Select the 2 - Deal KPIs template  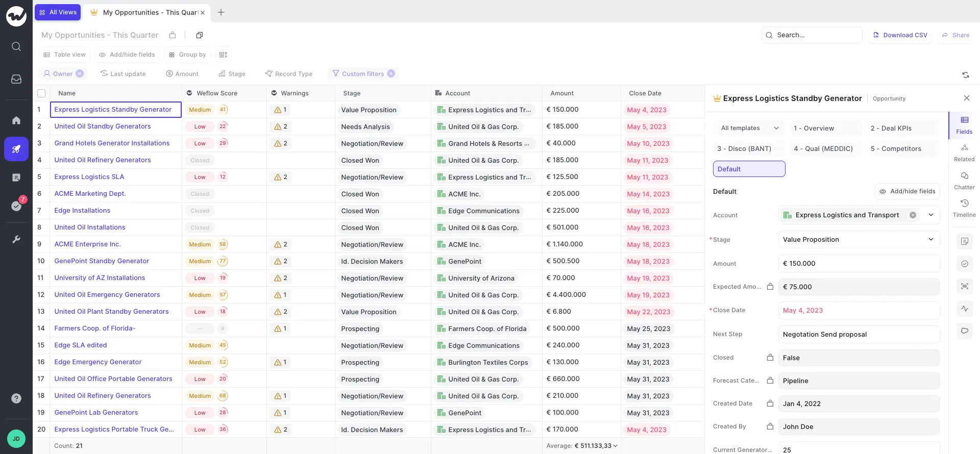(902, 128)
